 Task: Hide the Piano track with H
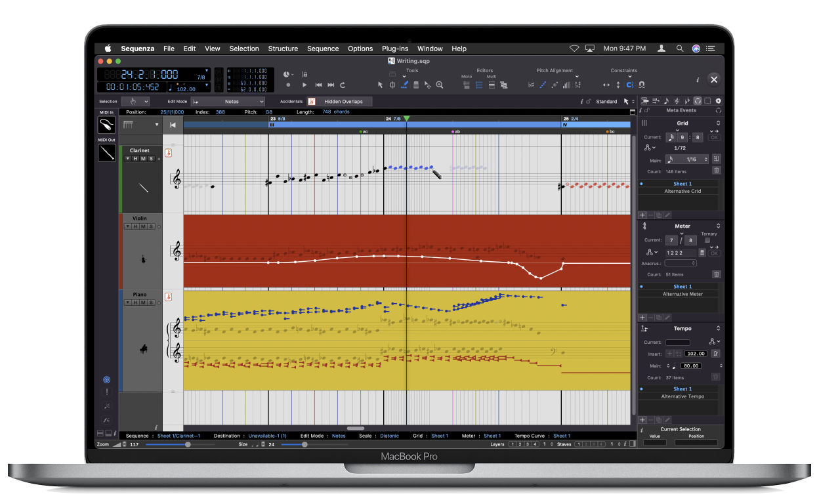click(x=135, y=303)
